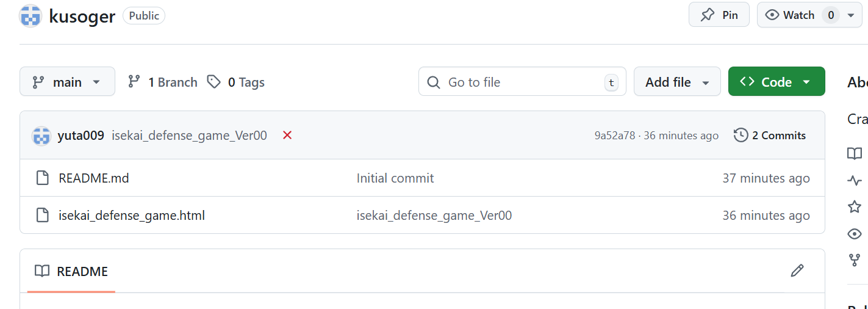Screen dimensions: 868x309
Task: Click the pencil edit README icon
Action: (797, 271)
